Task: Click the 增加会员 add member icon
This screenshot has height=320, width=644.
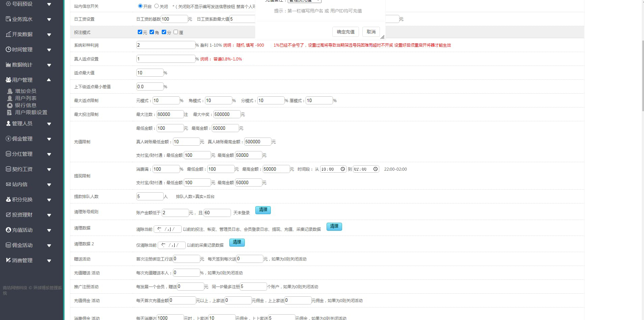Action: [x=10, y=91]
